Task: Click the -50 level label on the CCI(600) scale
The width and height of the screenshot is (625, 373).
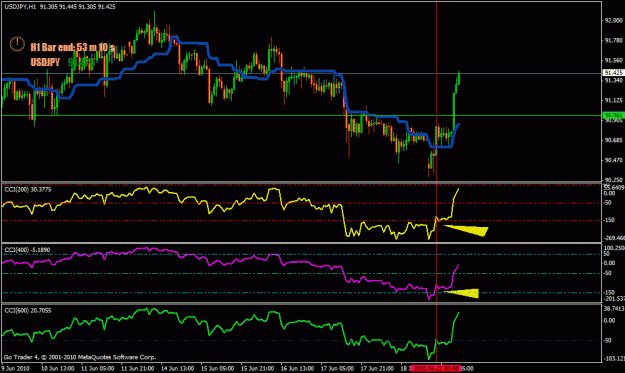Action: [608, 340]
